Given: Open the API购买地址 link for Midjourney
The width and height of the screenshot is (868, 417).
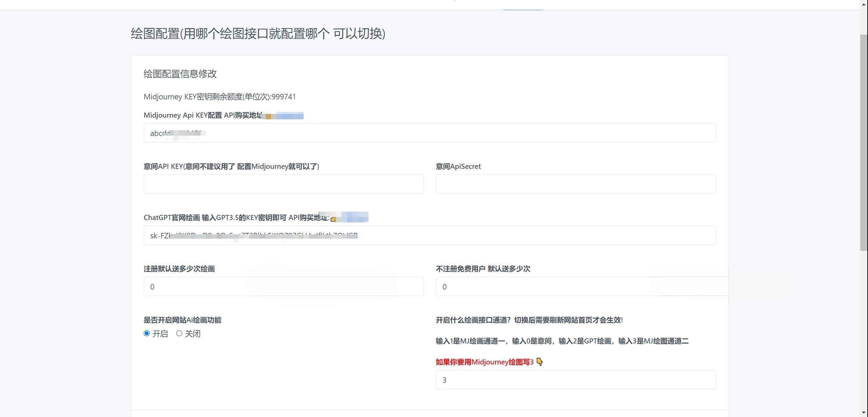Looking at the screenshot, I should point(288,115).
